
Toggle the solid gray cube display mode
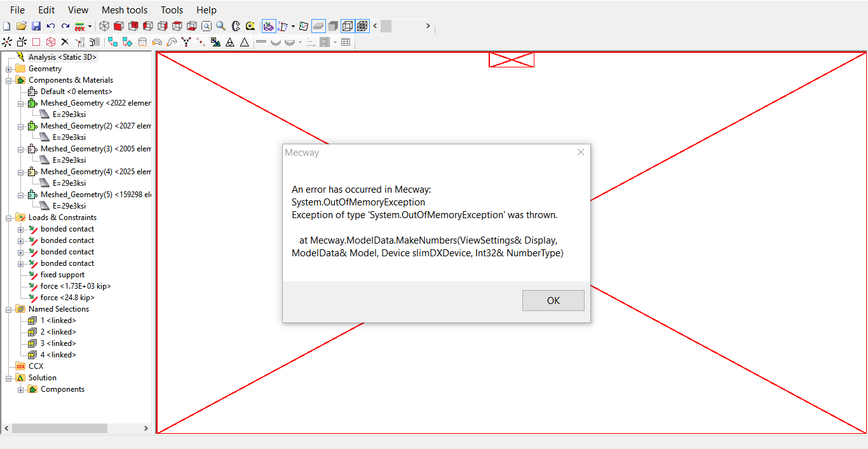coord(333,26)
